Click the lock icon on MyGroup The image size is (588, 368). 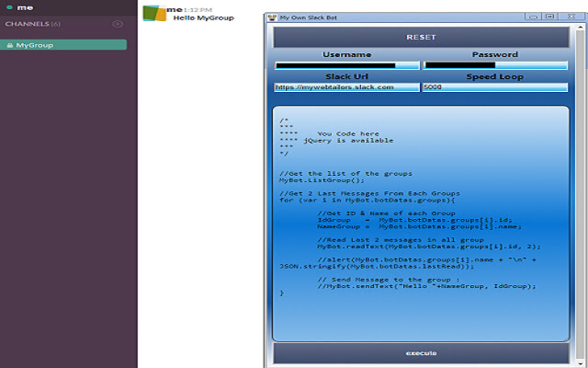9,45
